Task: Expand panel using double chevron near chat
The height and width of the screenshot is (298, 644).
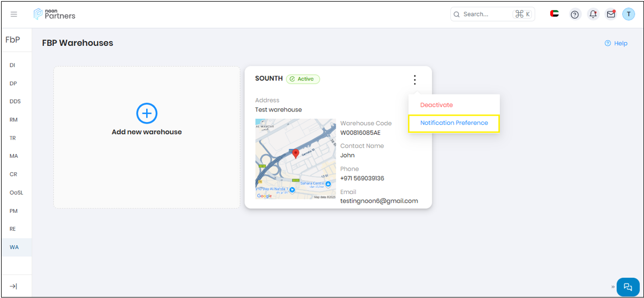Action: coord(613,287)
